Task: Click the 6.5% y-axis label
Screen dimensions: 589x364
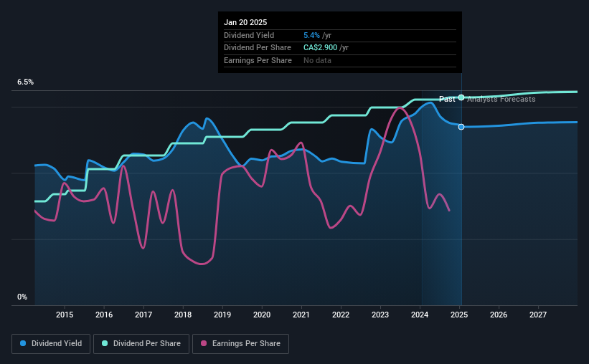Action: tap(25, 82)
